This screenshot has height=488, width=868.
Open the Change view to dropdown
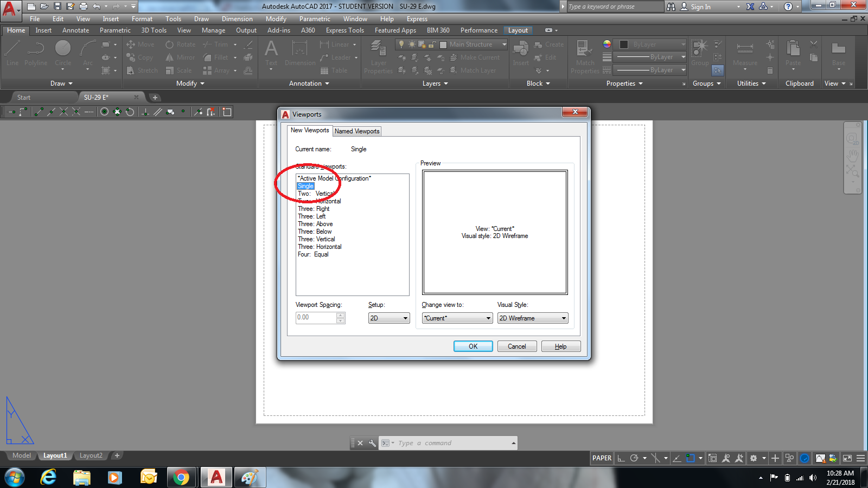[x=457, y=318]
